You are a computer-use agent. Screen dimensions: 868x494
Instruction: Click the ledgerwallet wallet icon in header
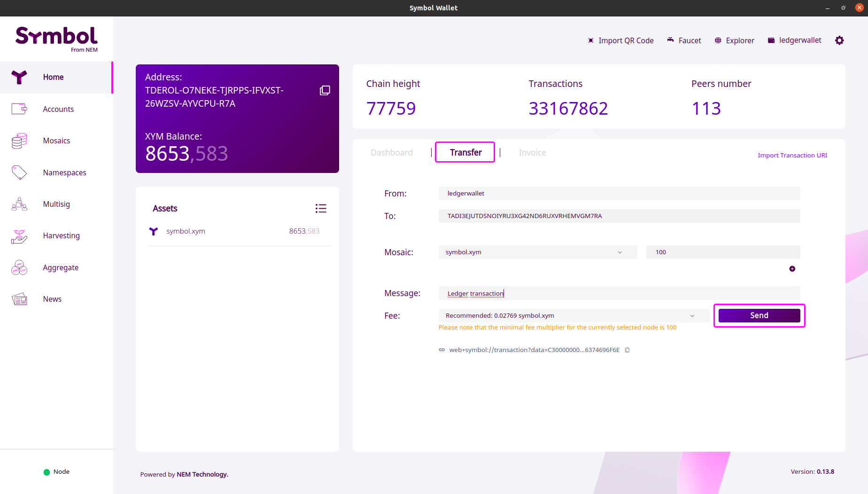click(771, 40)
